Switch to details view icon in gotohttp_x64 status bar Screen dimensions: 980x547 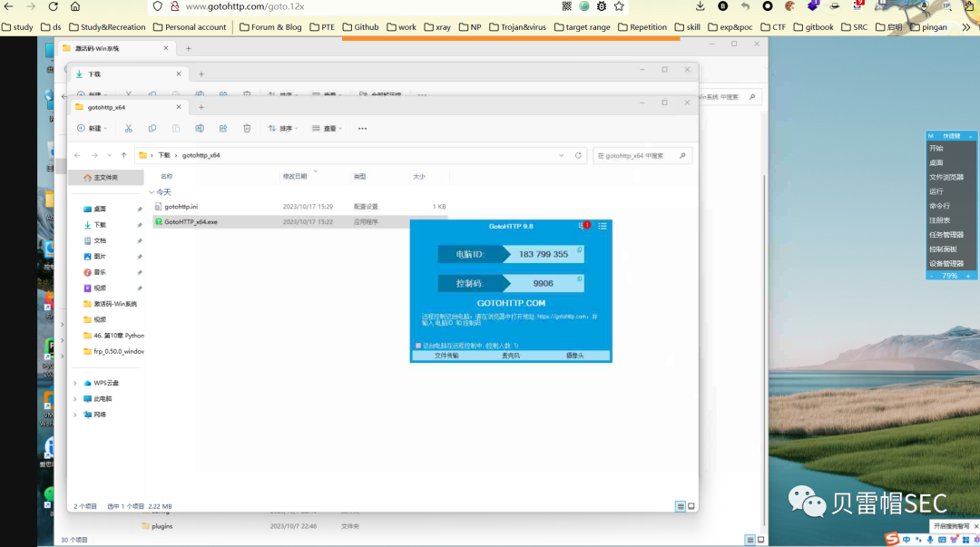click(680, 506)
